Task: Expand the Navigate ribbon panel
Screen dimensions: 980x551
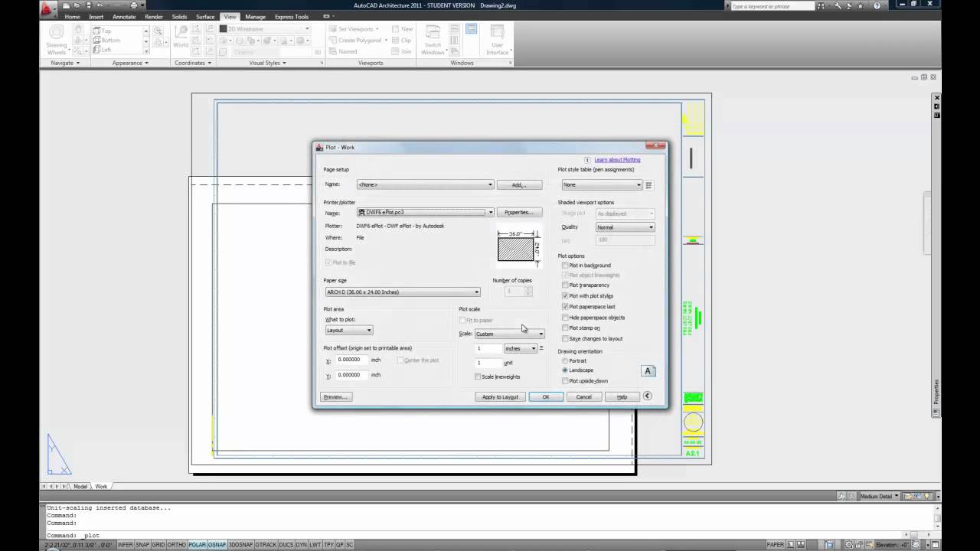Action: (65, 63)
